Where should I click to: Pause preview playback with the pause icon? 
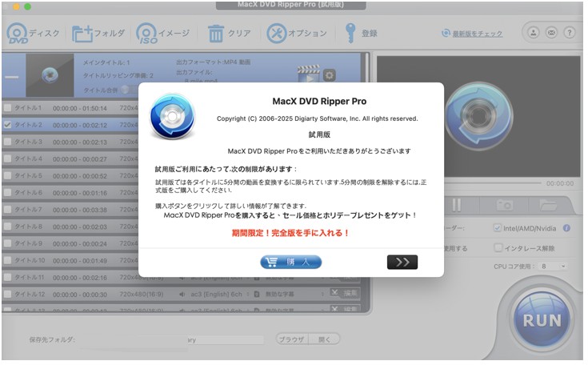(x=456, y=205)
